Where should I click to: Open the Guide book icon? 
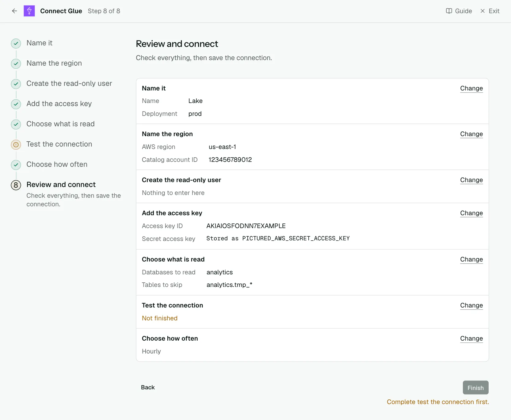[x=449, y=11]
